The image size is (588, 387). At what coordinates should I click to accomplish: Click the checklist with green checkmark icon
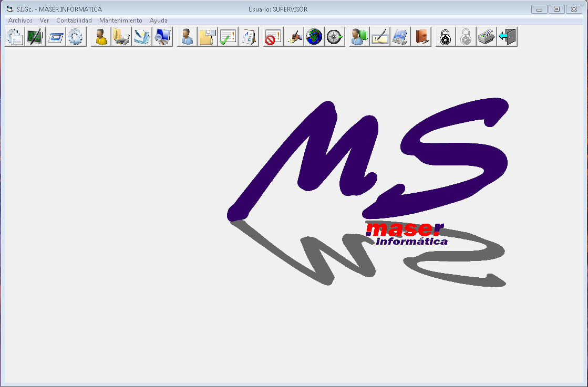click(228, 37)
